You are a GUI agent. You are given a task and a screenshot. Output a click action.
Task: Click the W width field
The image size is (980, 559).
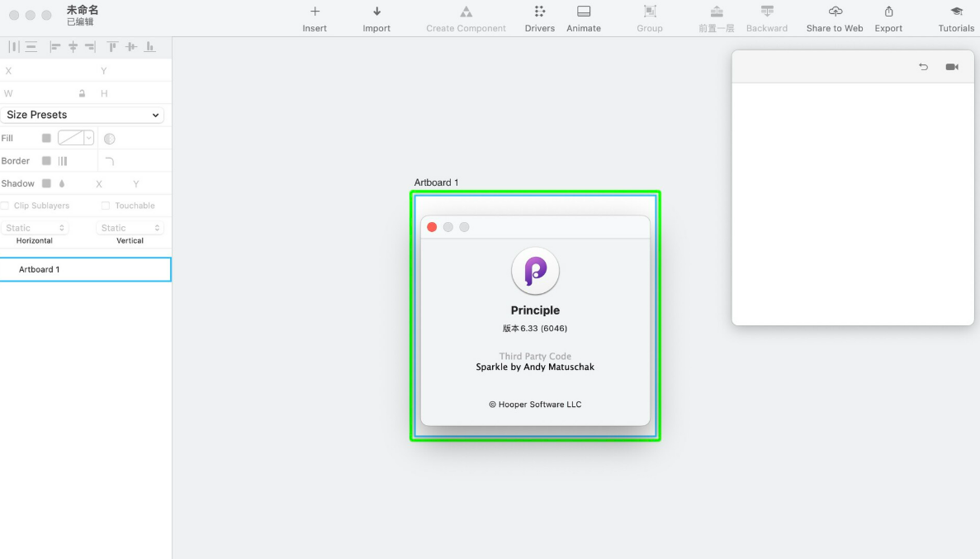point(39,94)
